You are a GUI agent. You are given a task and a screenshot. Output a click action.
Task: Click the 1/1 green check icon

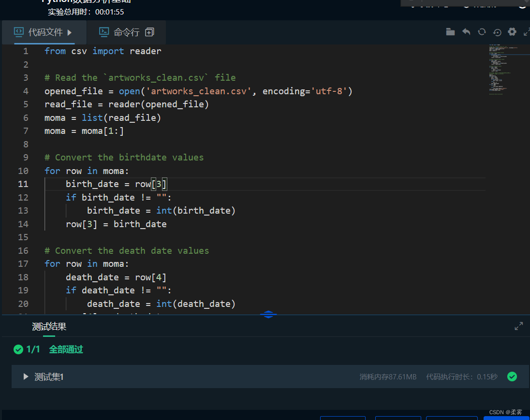click(18, 349)
